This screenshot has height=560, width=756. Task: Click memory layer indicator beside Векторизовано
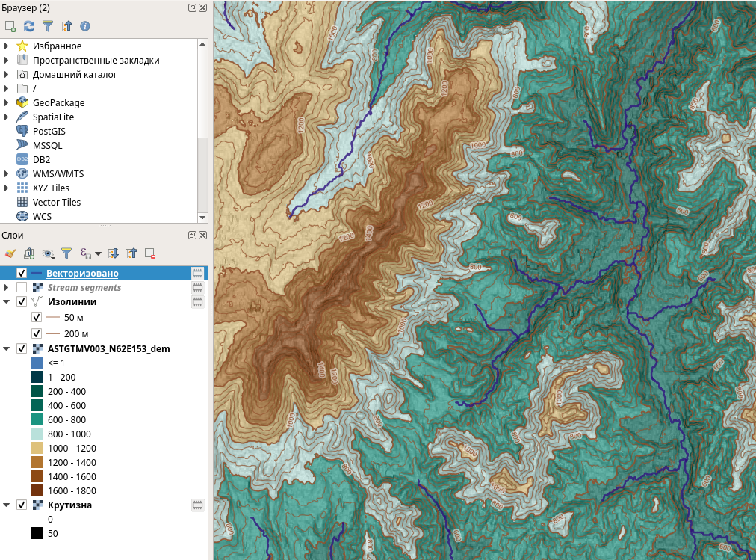pos(197,274)
